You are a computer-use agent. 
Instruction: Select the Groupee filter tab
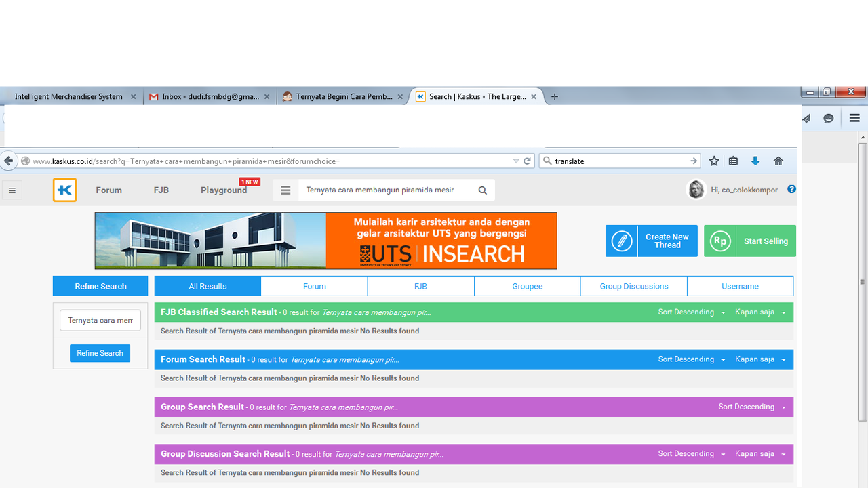pos(528,286)
